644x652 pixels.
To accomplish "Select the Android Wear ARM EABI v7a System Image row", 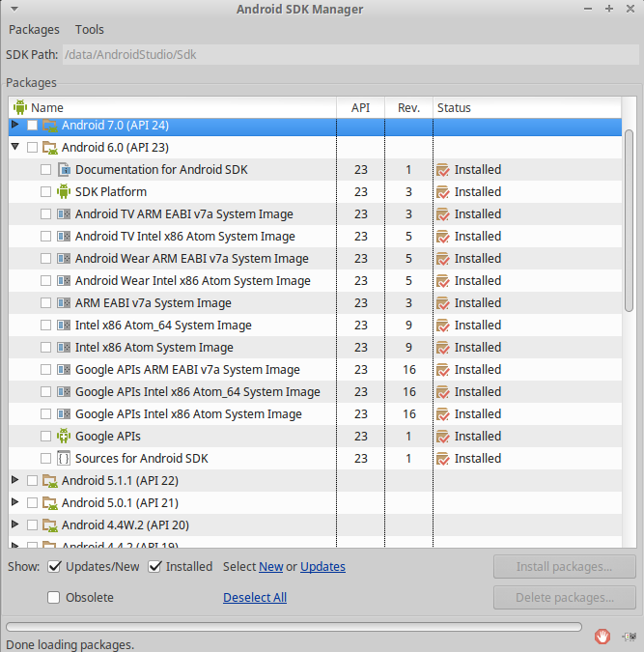I will [315, 259].
